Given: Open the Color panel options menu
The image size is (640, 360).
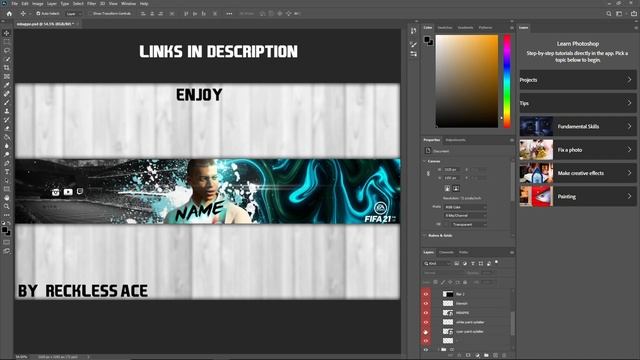Looking at the screenshot, I should click(511, 28).
